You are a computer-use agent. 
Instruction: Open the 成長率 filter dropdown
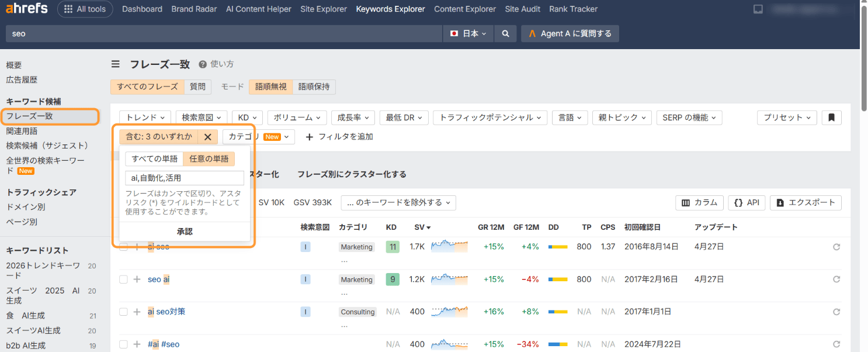click(353, 118)
